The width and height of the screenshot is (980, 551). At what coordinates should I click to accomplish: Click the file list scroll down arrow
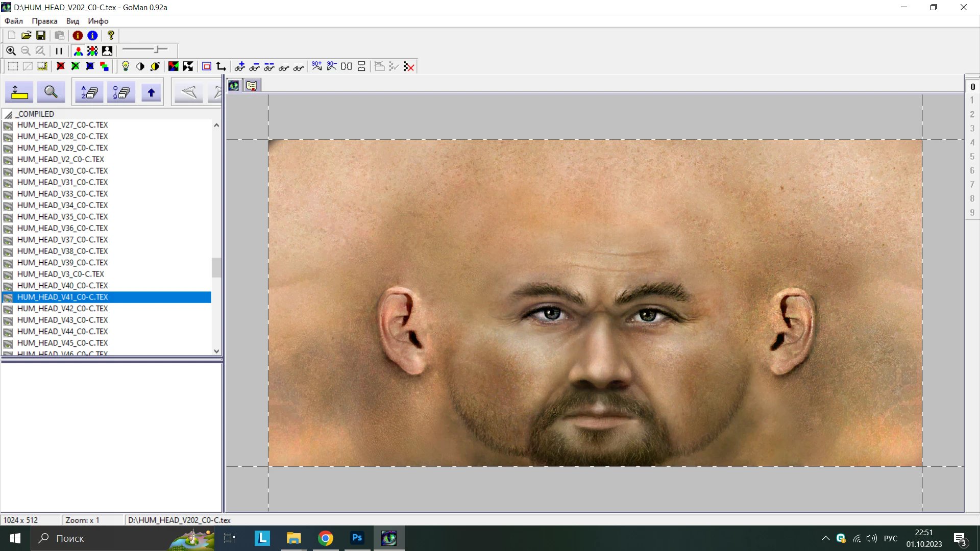click(x=216, y=351)
